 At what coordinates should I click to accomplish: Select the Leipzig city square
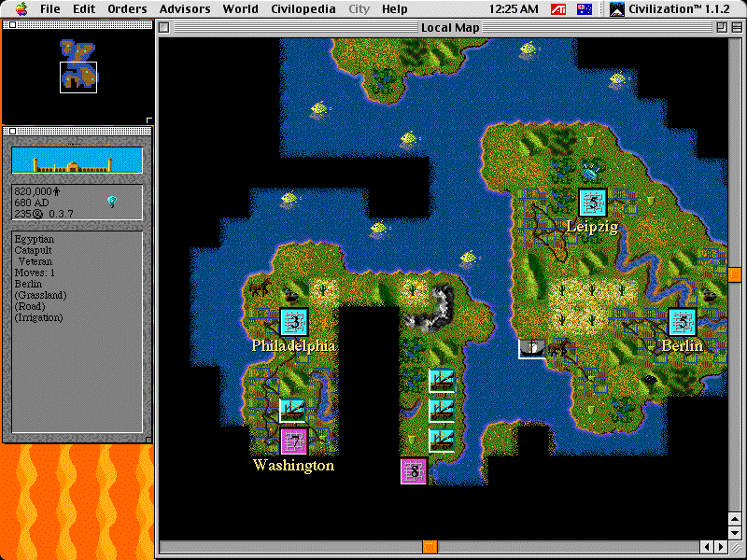[593, 203]
